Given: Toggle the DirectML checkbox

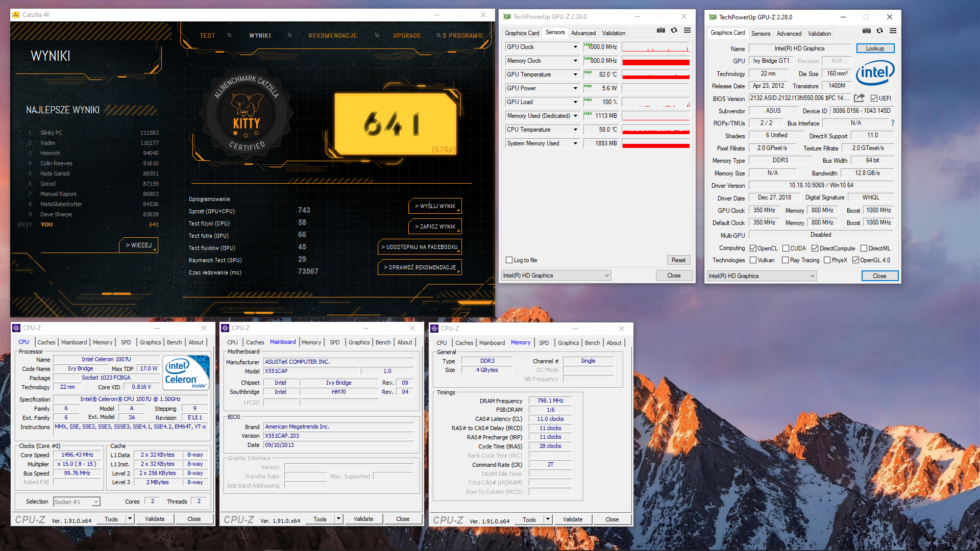Looking at the screenshot, I should (864, 248).
